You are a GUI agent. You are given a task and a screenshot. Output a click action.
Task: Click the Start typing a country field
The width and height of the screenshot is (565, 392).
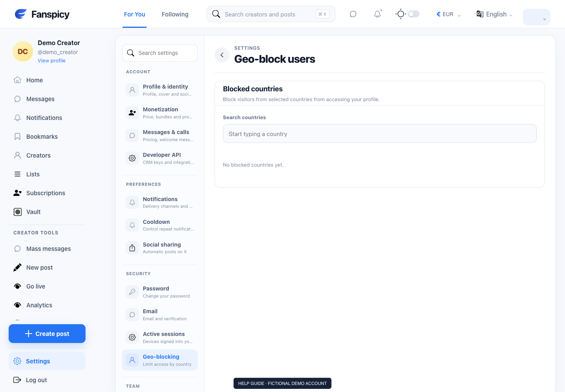tap(380, 134)
